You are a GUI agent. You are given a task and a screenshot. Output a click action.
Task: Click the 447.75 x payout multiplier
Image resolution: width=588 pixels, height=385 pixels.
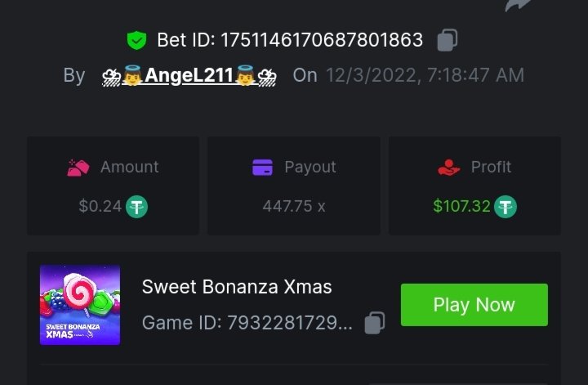pyautogui.click(x=294, y=207)
